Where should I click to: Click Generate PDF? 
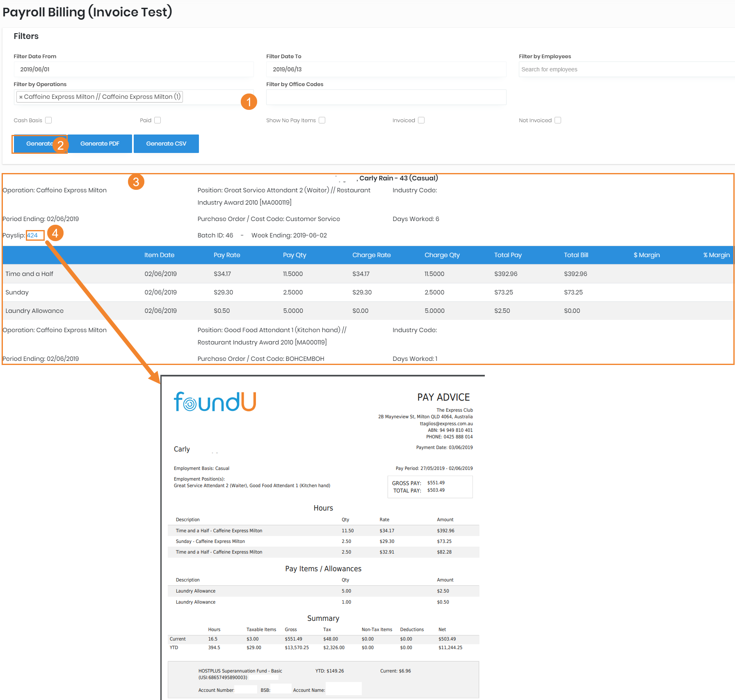click(x=100, y=144)
